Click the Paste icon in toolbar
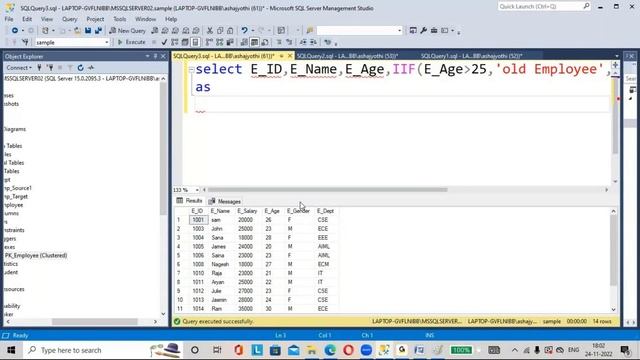The height and width of the screenshot is (360, 640). (230, 31)
